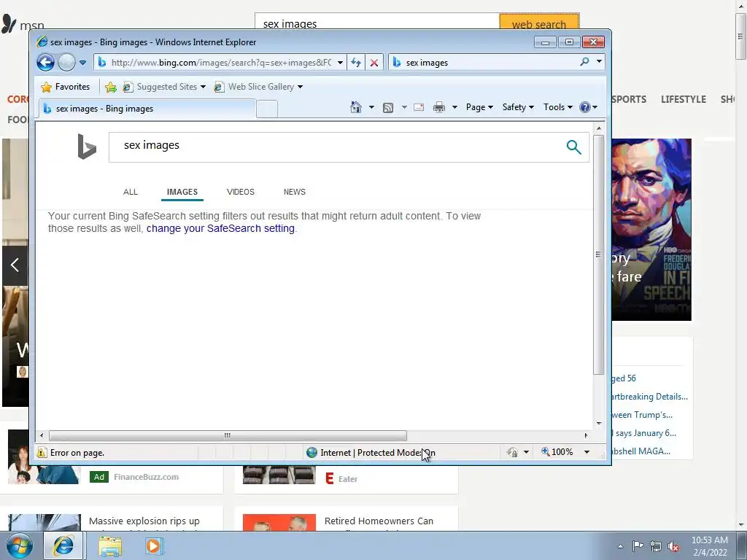
Task: Click the MSN search field behind IE window
Action: pyautogui.click(x=376, y=22)
